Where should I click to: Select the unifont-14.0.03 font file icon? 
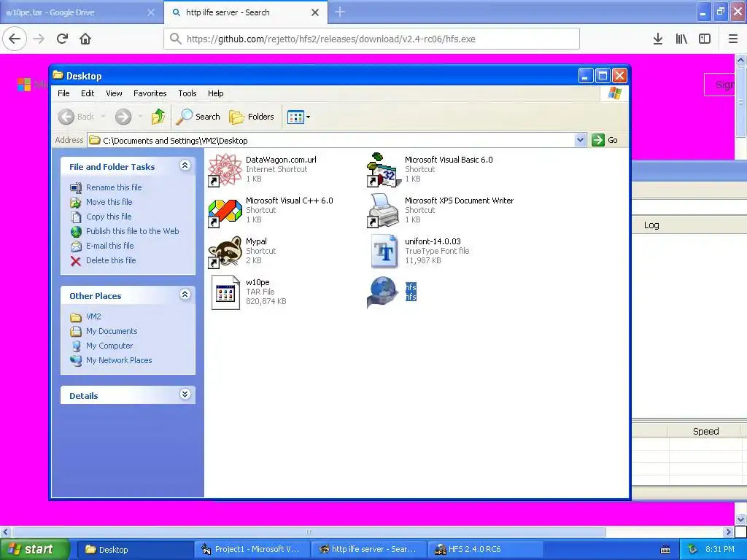tap(384, 252)
